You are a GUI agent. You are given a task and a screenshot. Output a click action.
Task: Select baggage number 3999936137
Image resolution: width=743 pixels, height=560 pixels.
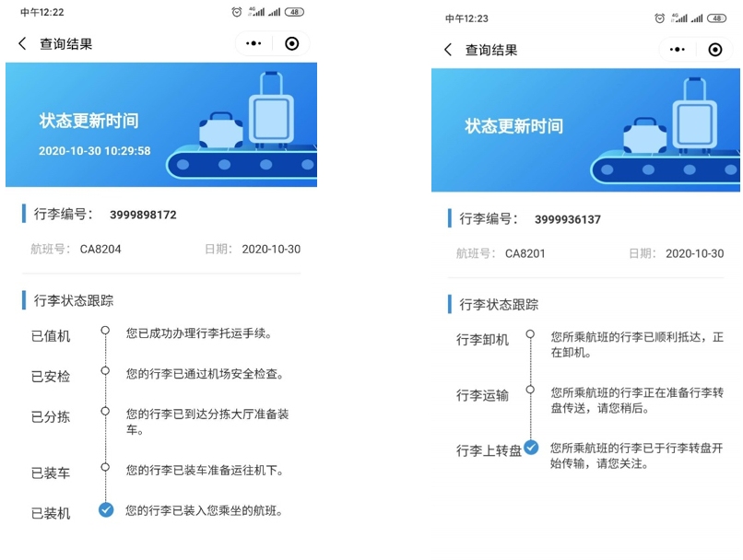568,219
